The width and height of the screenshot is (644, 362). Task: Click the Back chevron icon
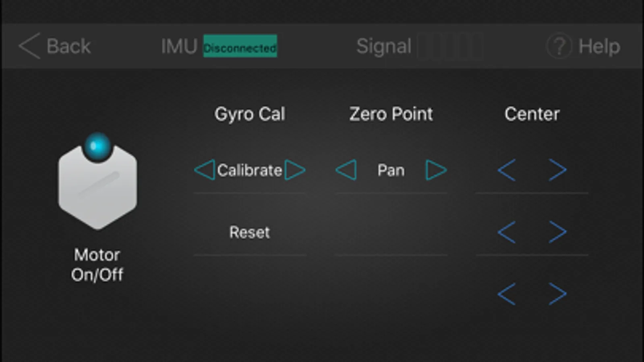pos(29,46)
